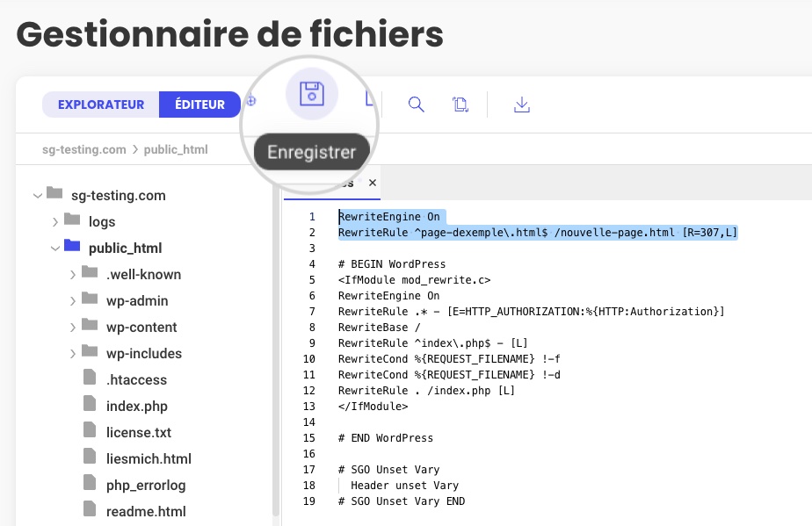Click the wp-admin folder icon
This screenshot has height=526, width=812.
point(90,299)
